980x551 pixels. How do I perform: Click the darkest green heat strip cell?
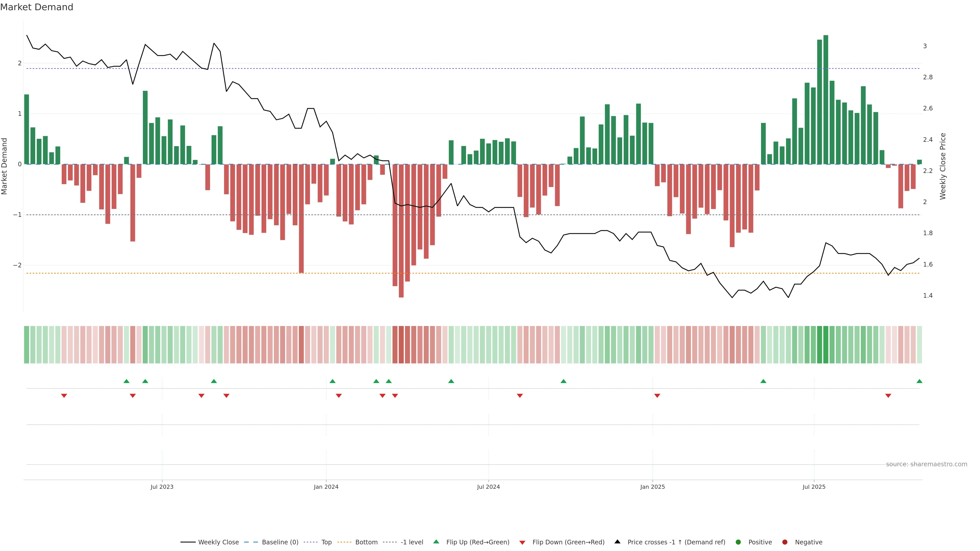click(x=826, y=345)
